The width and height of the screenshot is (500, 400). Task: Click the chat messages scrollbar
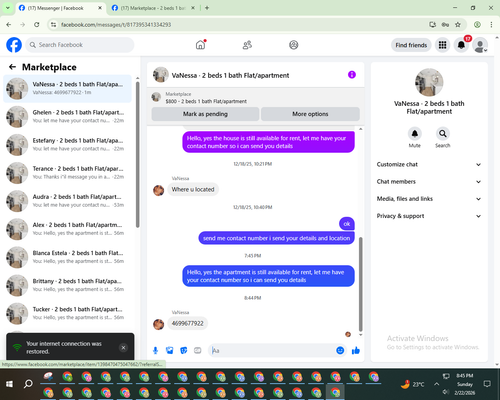[360, 284]
